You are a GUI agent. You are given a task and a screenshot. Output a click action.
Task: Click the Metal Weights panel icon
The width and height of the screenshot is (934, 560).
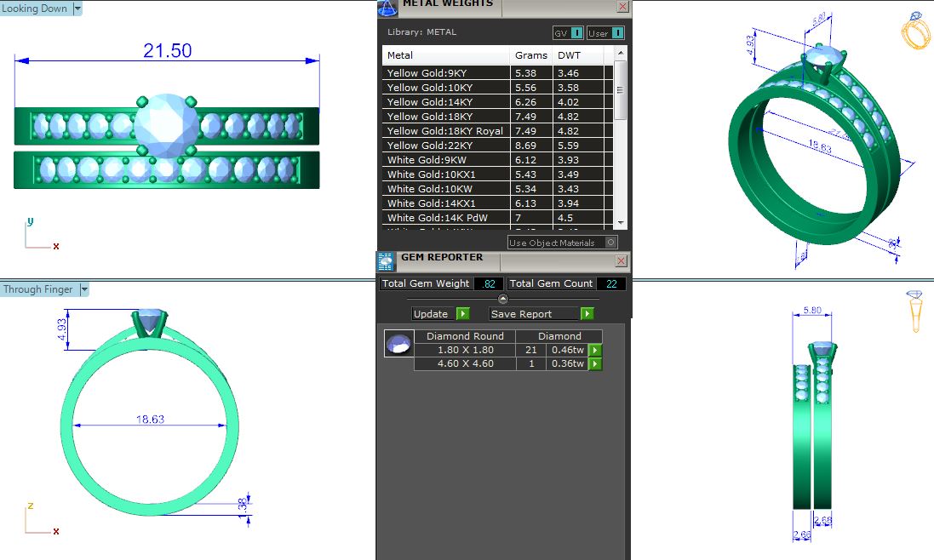(387, 7)
